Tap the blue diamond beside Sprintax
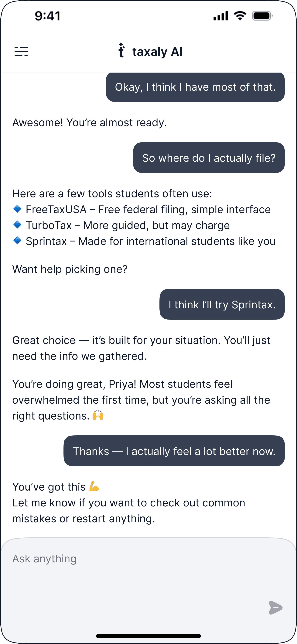The height and width of the screenshot is (644, 297). click(17, 241)
